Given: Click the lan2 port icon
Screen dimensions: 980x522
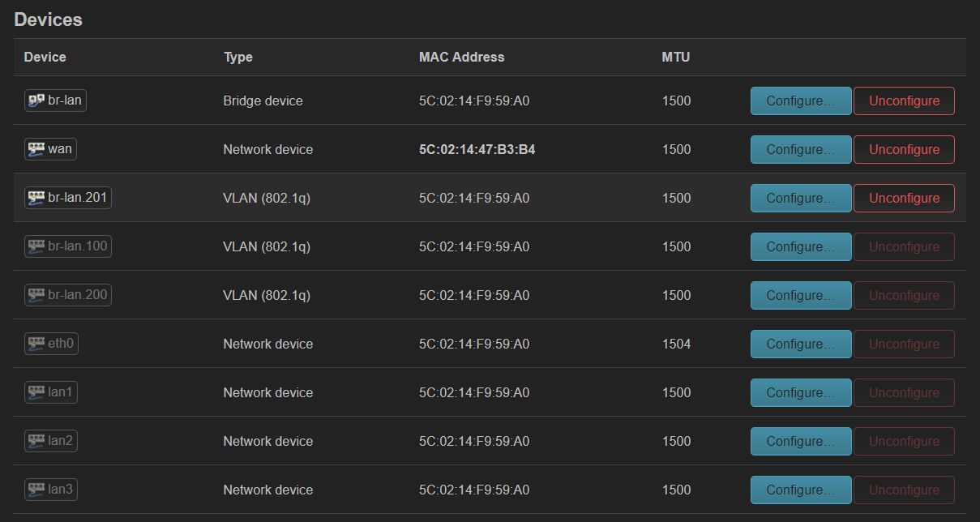Looking at the screenshot, I should point(36,441).
